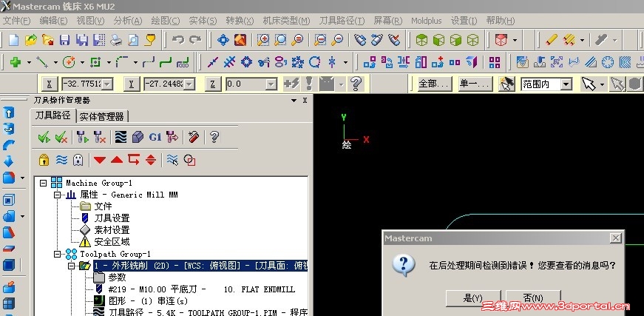Open the 机床类型(M) menu
Screen dimensions: 644x316
pyautogui.click(x=286, y=21)
